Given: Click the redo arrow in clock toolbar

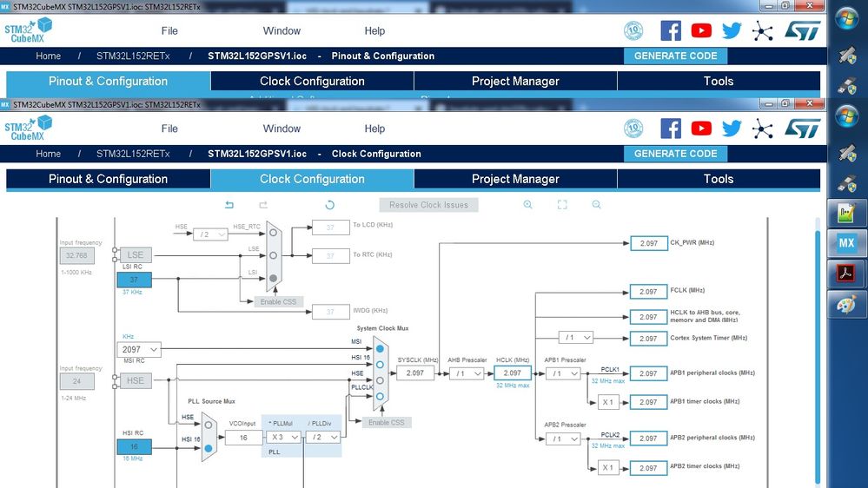Looking at the screenshot, I should coord(263,205).
